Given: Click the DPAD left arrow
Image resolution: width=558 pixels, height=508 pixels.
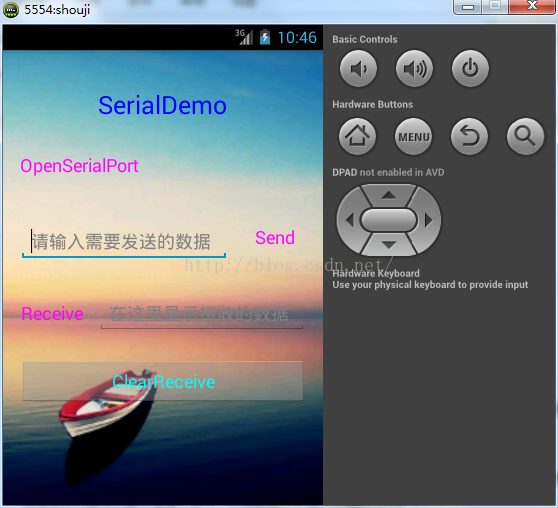Looking at the screenshot, I should (x=349, y=220).
